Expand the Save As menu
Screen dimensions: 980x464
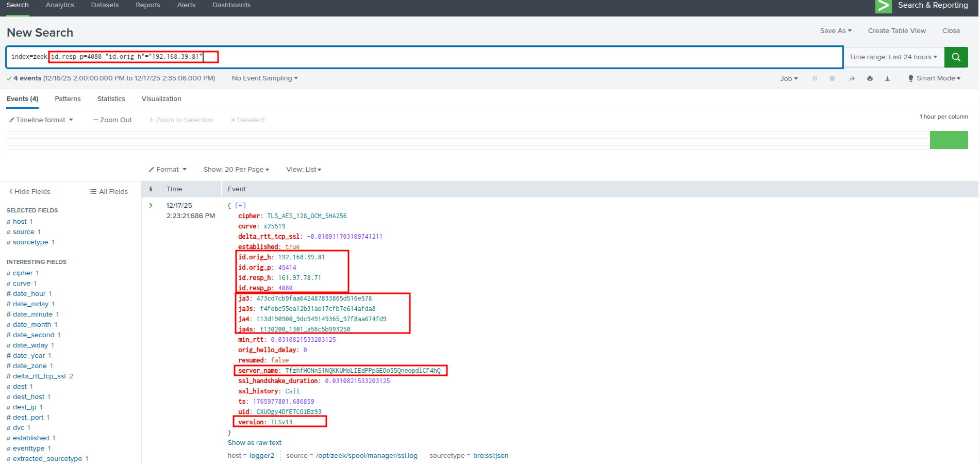tap(835, 31)
